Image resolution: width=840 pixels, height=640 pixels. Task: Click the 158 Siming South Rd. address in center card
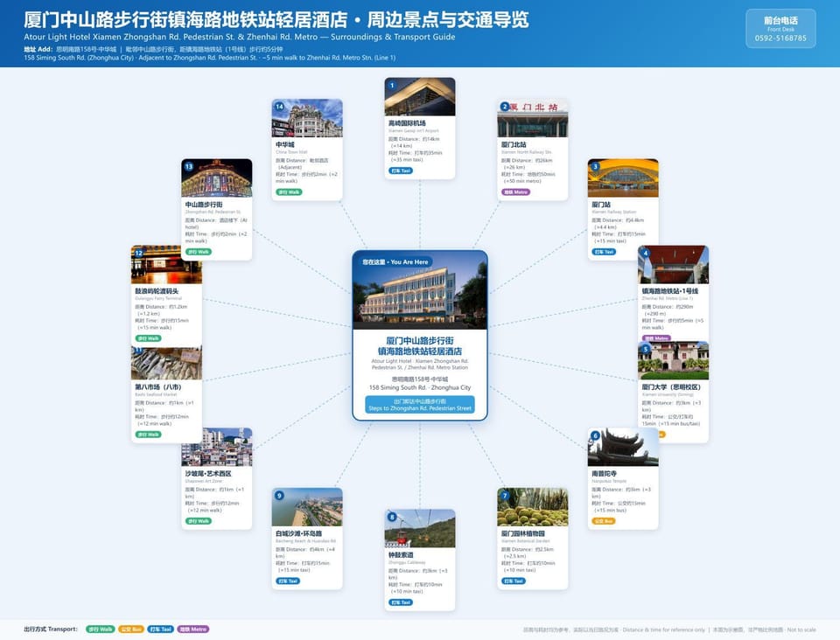(x=420, y=387)
